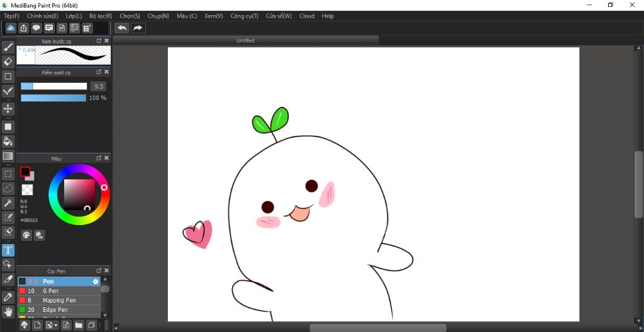Viewport: 644px width, 332px height.
Task: Select the Move tool
Action: coord(8,109)
